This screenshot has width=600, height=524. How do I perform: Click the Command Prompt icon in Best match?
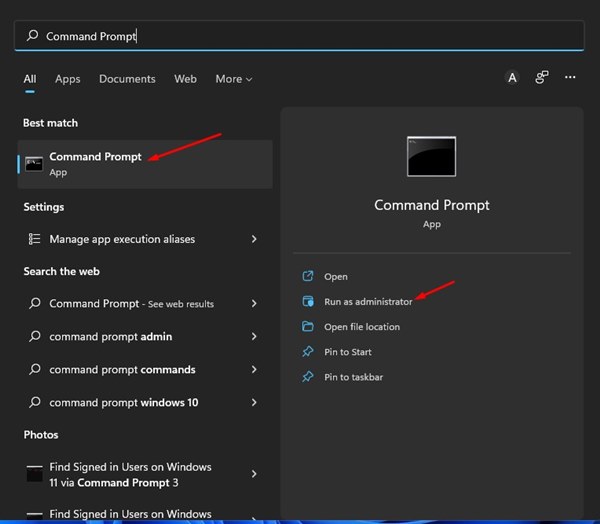(x=35, y=164)
